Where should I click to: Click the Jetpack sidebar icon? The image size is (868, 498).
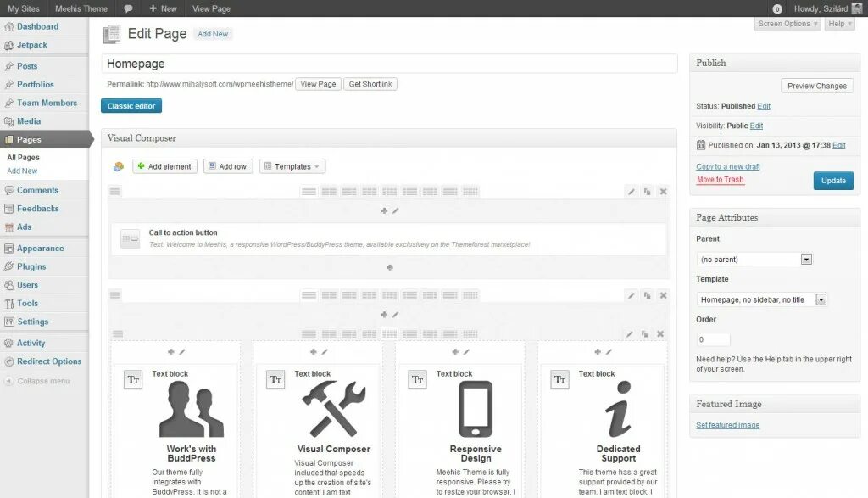tap(11, 45)
